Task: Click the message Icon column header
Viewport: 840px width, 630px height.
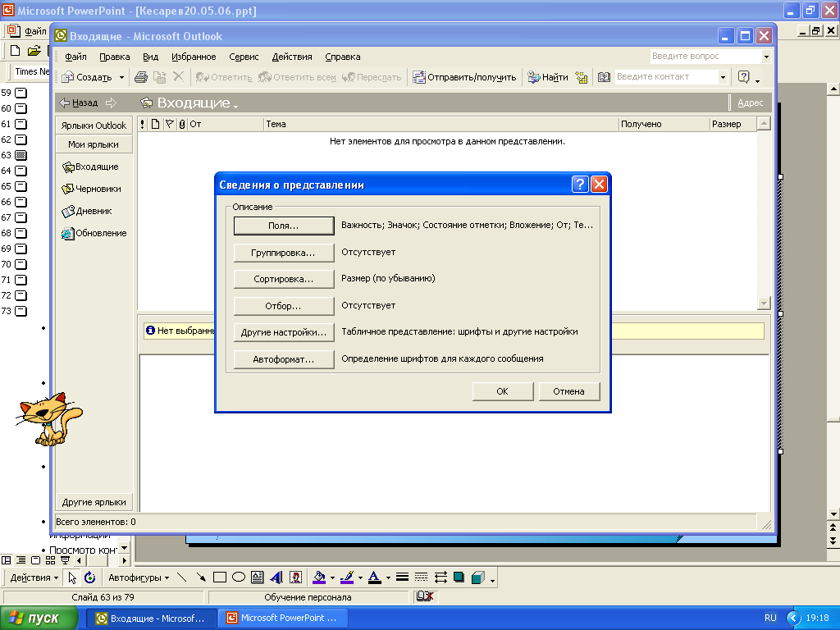Action: [x=155, y=125]
